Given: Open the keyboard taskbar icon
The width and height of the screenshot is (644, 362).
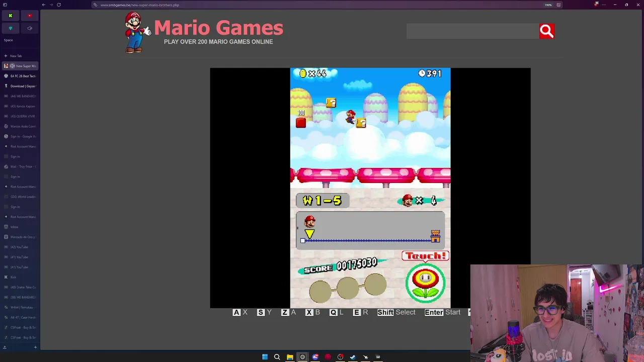Looking at the screenshot, I should tap(378, 357).
